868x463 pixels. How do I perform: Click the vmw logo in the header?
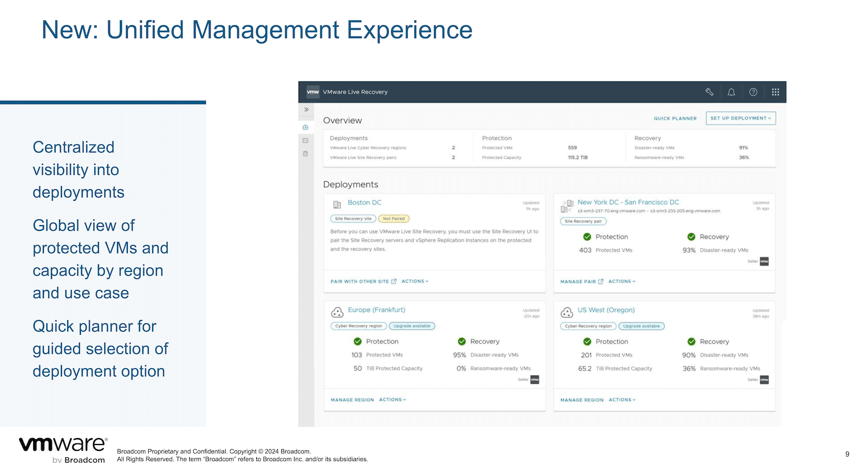[x=312, y=92]
